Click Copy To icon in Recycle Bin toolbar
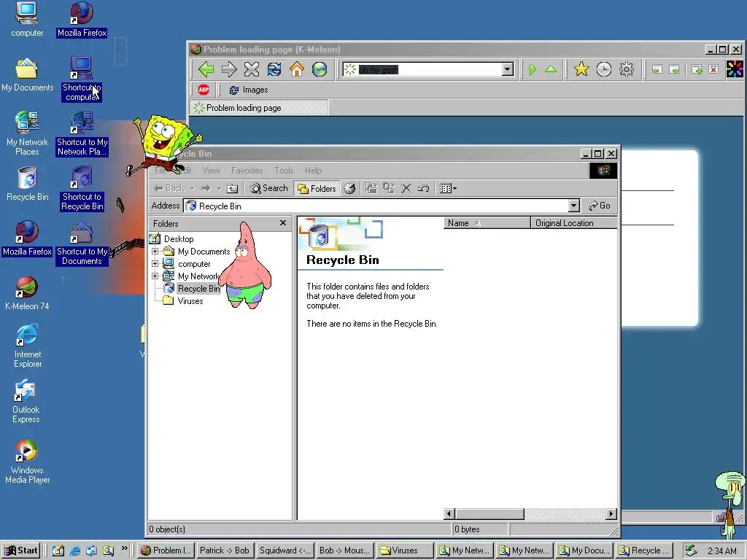The height and width of the screenshot is (560, 747). click(389, 189)
